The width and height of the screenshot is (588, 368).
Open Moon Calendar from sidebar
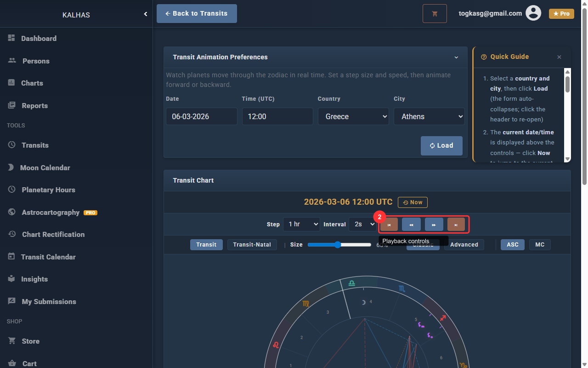[x=45, y=168]
